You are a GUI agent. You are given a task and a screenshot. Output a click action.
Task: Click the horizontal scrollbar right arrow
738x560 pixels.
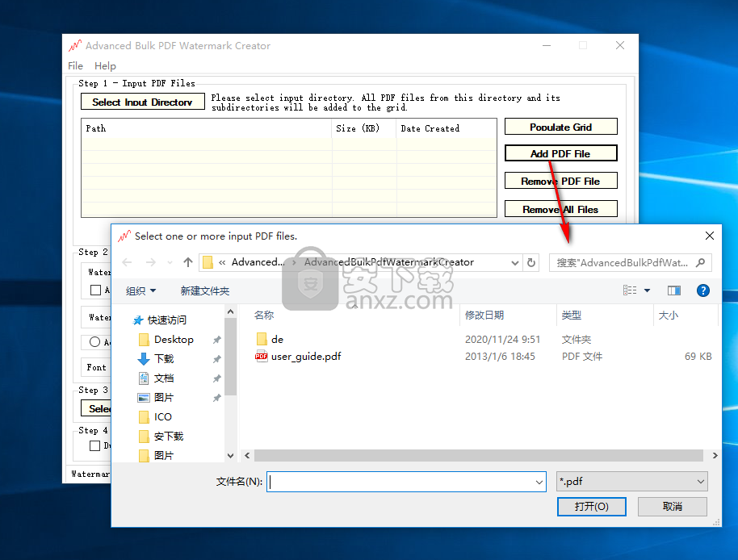tap(715, 455)
